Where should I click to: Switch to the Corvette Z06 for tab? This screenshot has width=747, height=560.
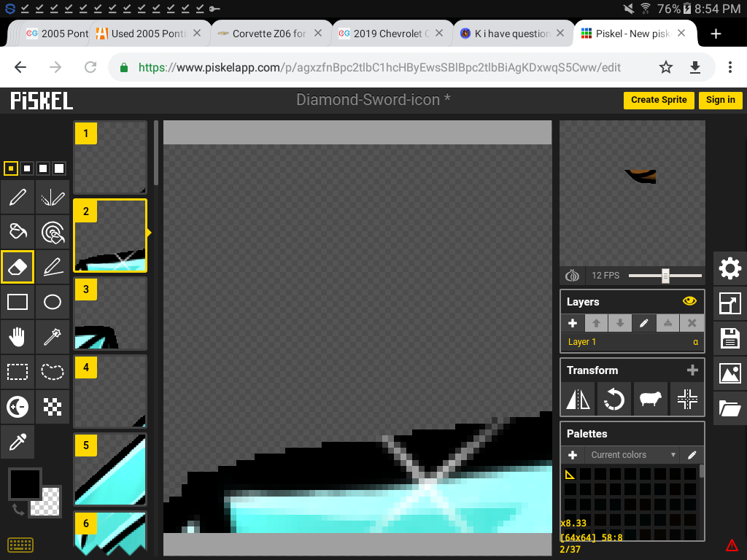pos(269,34)
